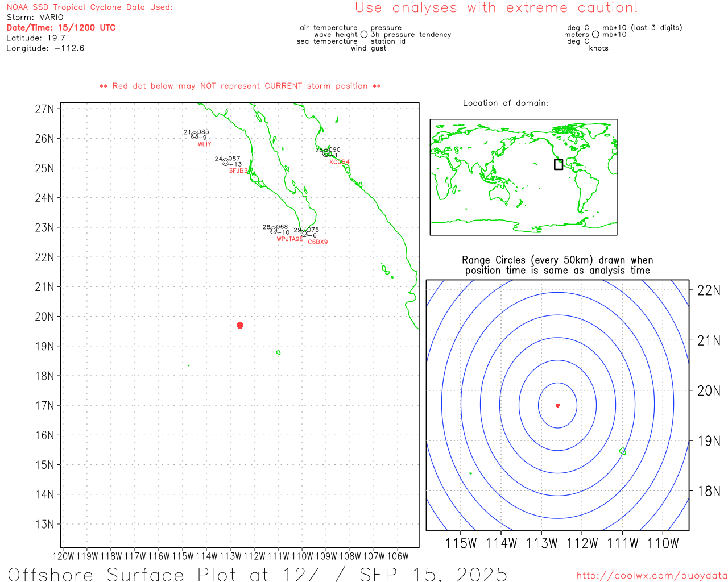Click the red center dot inside range circles
The height and width of the screenshot is (582, 728).
558,405
